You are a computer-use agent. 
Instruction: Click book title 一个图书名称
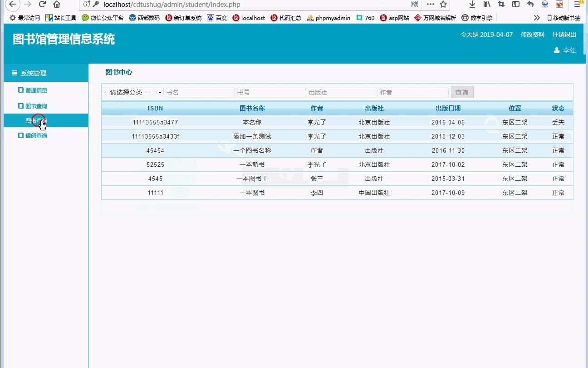tap(252, 150)
